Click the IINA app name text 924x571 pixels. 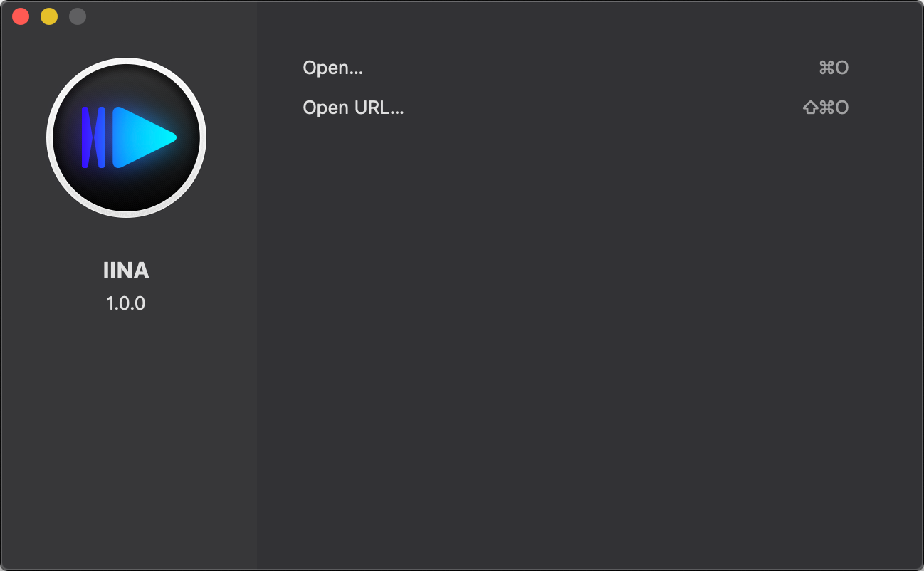point(126,271)
